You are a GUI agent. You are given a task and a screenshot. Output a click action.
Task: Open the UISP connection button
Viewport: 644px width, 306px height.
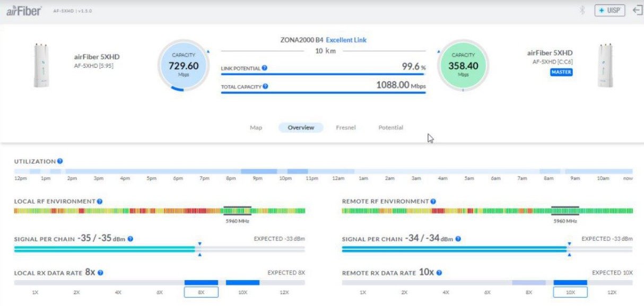pos(610,11)
